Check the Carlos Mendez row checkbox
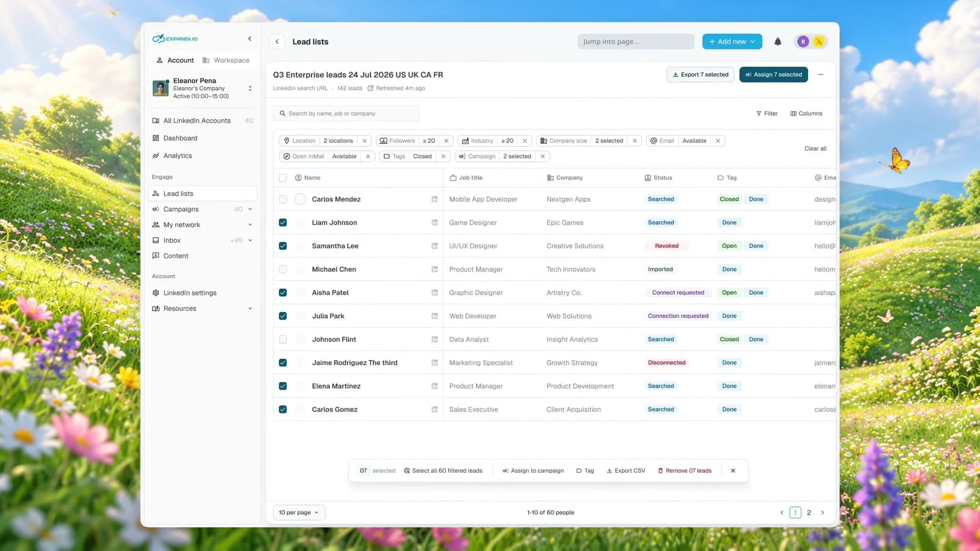This screenshot has width=980, height=551. tap(283, 199)
